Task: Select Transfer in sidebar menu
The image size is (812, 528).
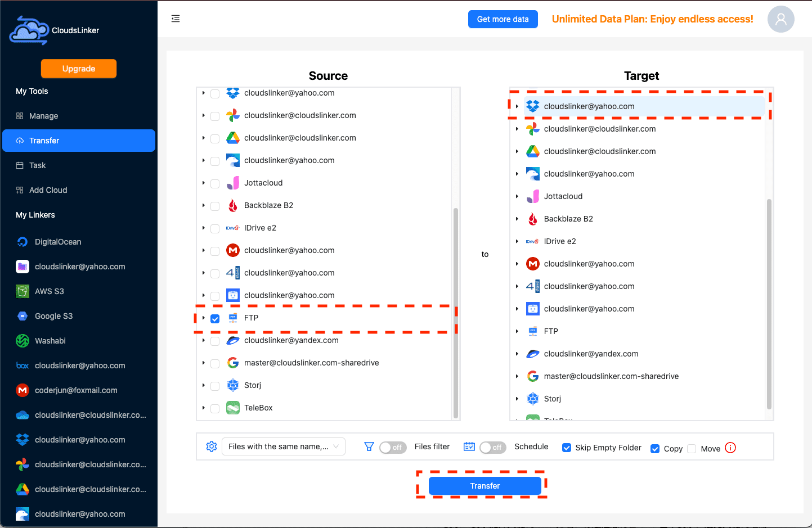Action: pos(79,141)
